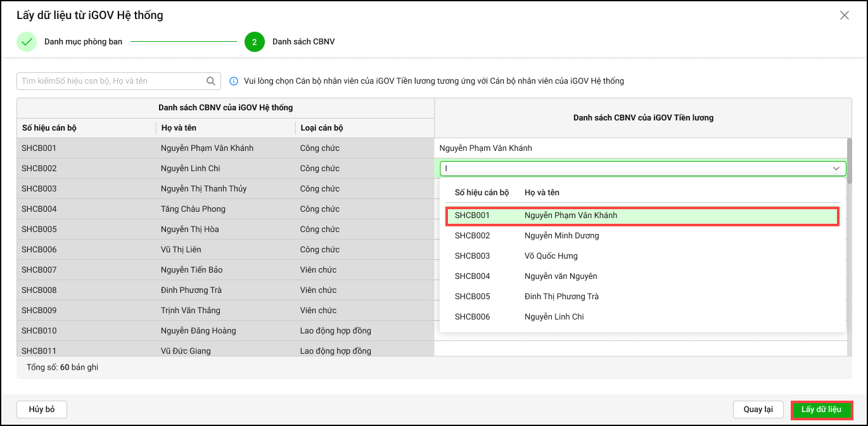868x426 pixels.
Task: Choose Nguyễn Minh Dương from dropdown
Action: [561, 236]
